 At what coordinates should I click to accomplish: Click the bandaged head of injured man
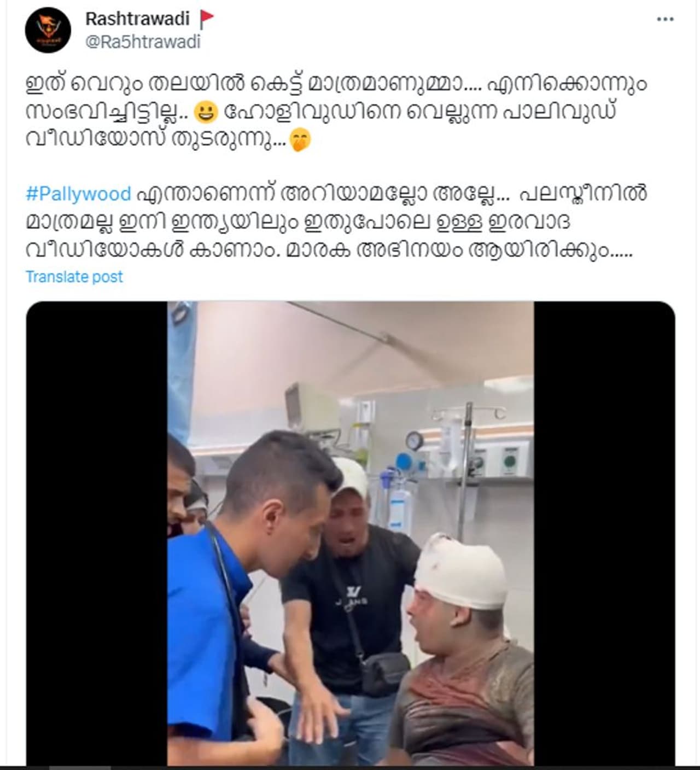(460, 570)
